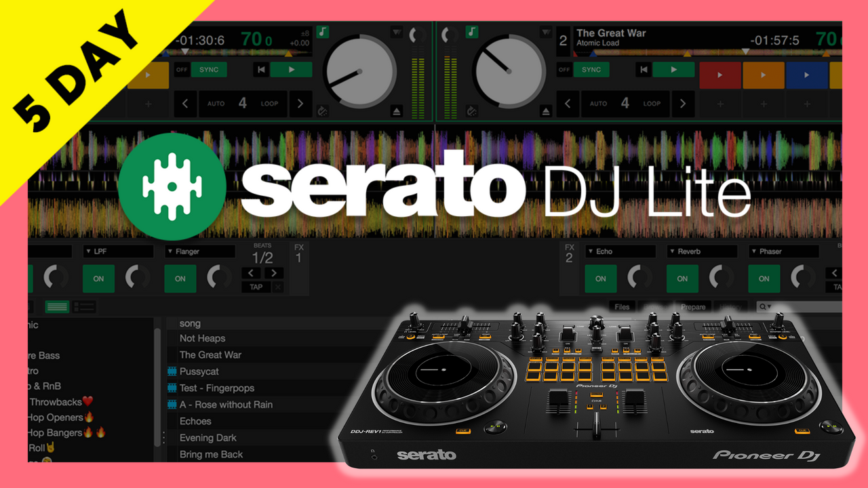The height and width of the screenshot is (488, 868).
Task: Eject the track from the right deck
Action: (x=397, y=111)
